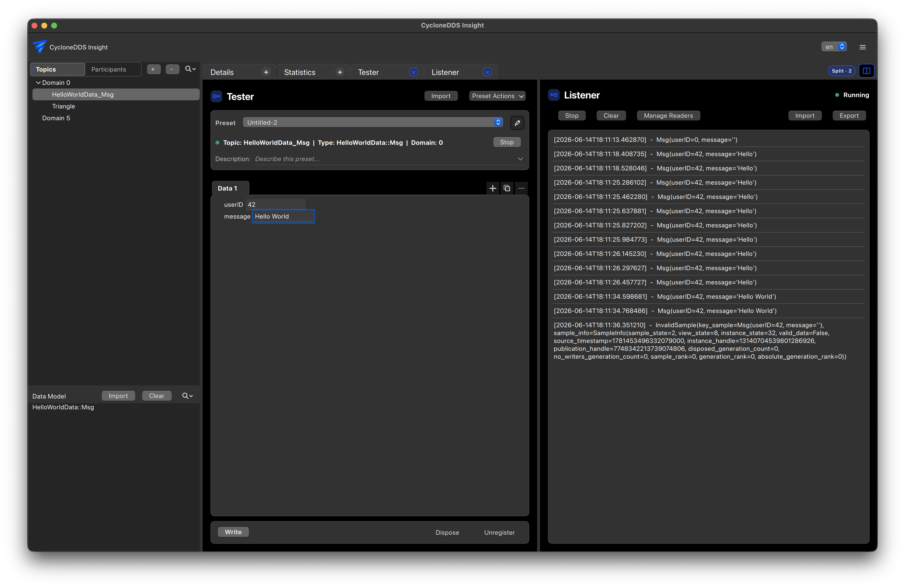The image size is (905, 588).
Task: Select Domain 5 in the tree
Action: [56, 118]
